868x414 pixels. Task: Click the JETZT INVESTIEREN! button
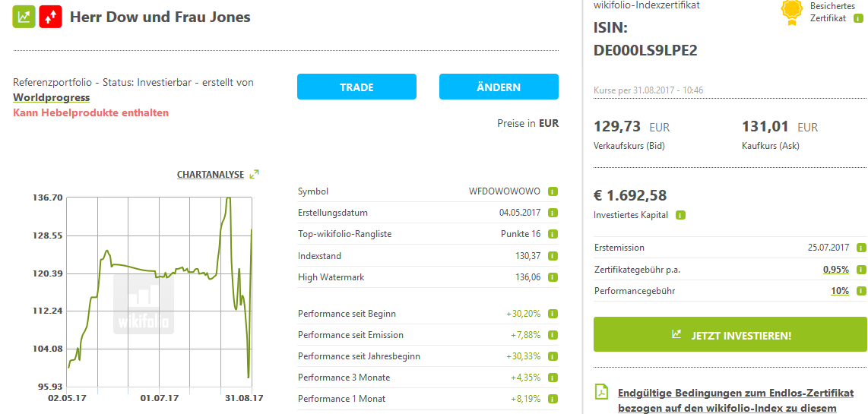point(730,335)
